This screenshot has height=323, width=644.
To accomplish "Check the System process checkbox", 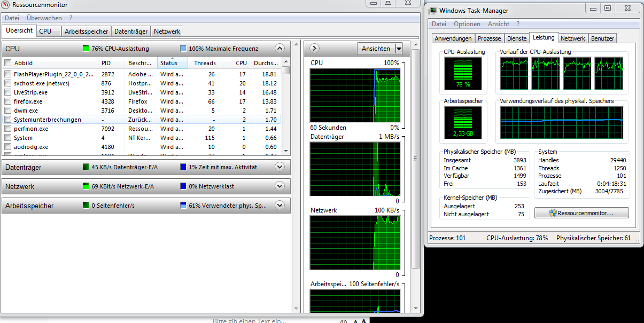I will click(8, 138).
